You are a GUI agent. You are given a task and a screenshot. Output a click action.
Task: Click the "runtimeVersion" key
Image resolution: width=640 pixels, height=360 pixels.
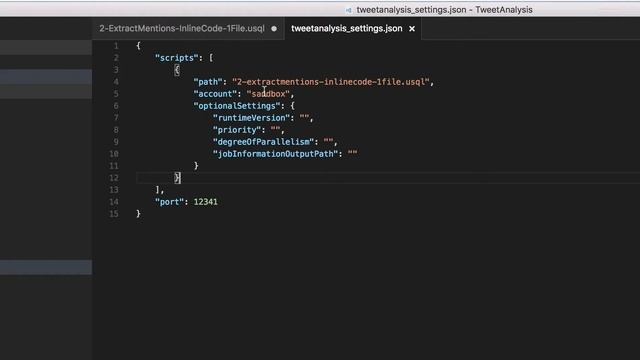251,118
